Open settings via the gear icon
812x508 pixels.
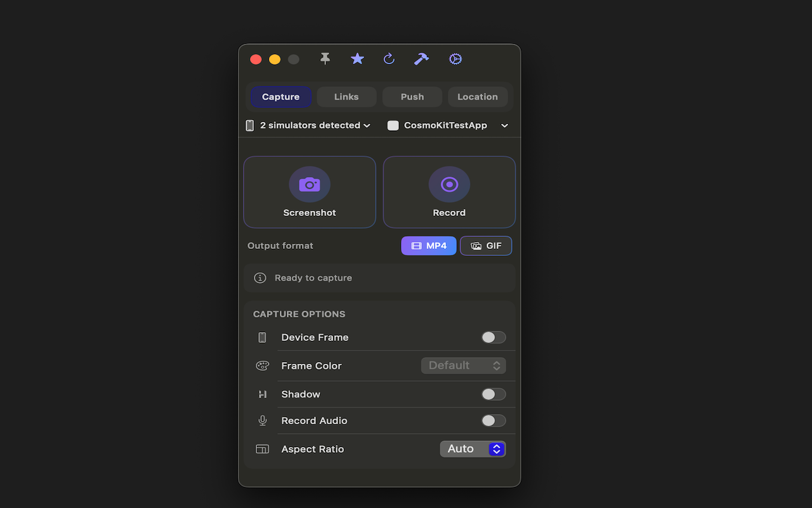tap(454, 58)
